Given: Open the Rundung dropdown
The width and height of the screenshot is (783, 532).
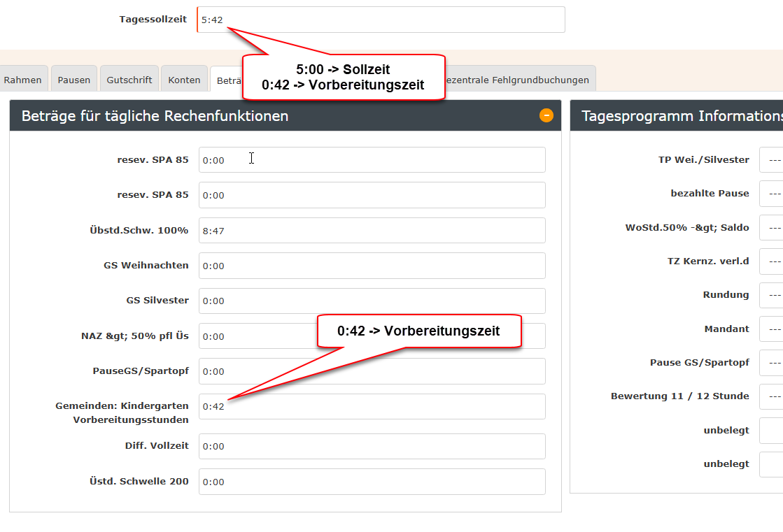Looking at the screenshot, I should [771, 295].
